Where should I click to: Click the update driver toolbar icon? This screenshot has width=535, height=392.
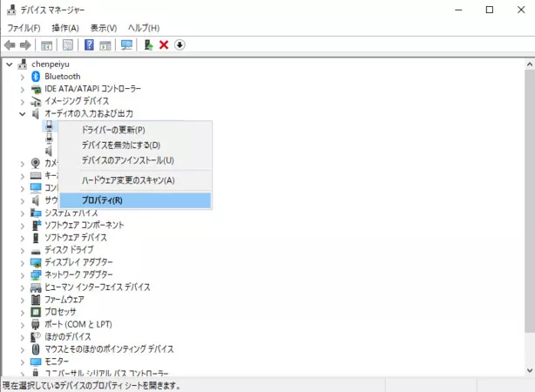click(x=148, y=45)
